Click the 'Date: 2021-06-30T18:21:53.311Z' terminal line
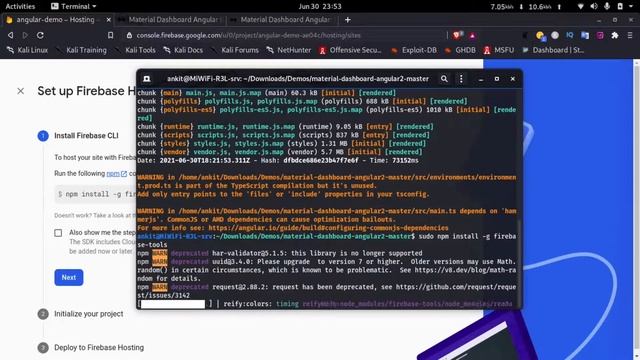 [x=278, y=160]
